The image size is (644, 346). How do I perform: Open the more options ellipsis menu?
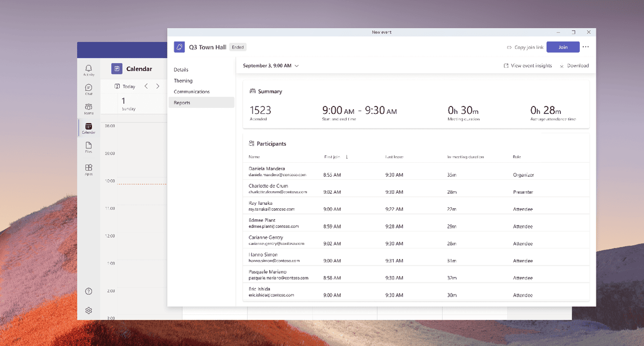(585, 47)
